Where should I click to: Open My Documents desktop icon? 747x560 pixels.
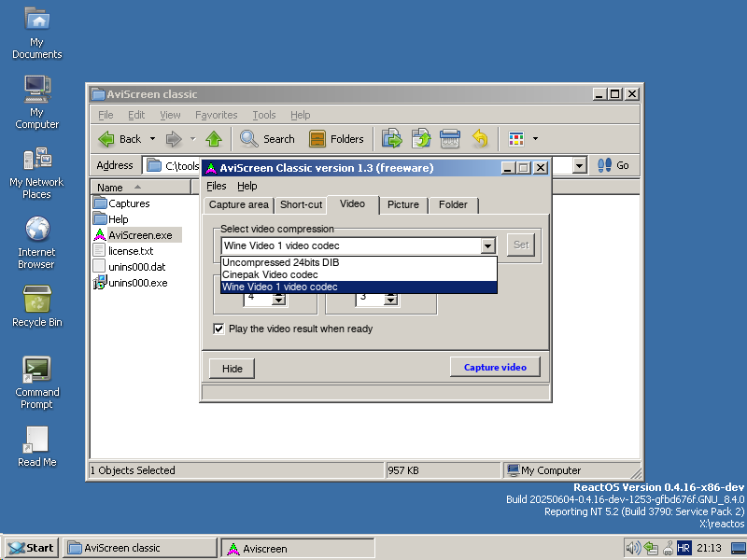(36, 34)
